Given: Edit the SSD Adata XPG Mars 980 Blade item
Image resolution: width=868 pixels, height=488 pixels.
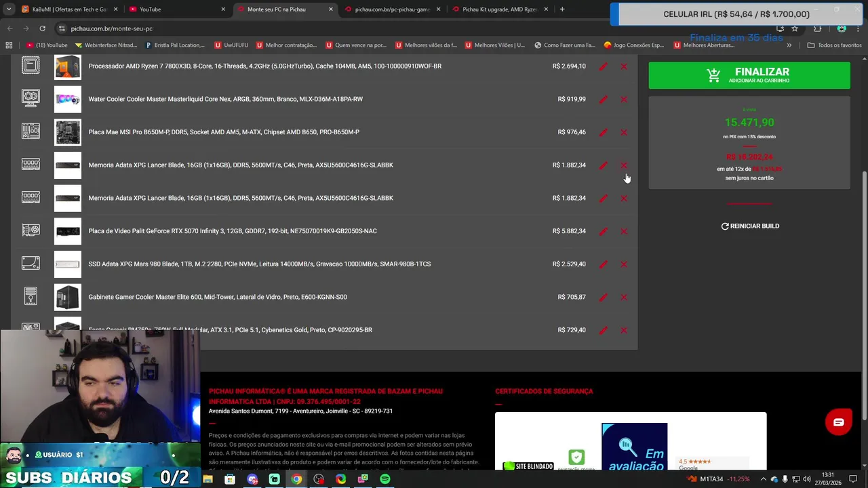Looking at the screenshot, I should pos(603,264).
